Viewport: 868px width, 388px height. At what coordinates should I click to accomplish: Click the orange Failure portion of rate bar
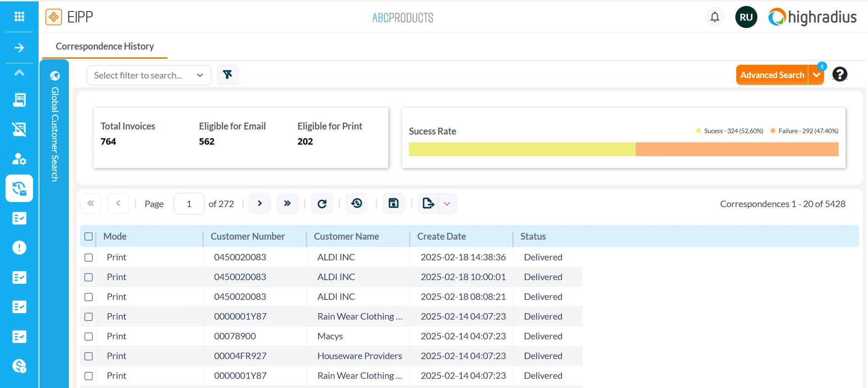point(737,149)
